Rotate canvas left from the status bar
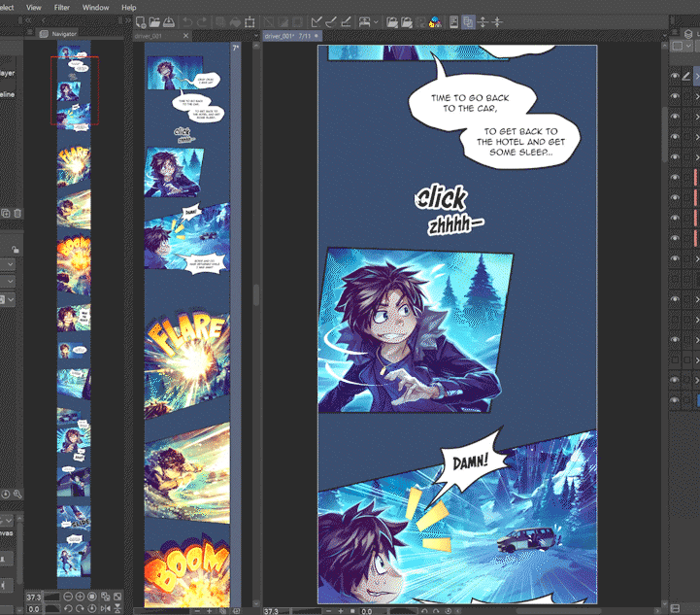700x615 pixels. pyautogui.click(x=424, y=611)
